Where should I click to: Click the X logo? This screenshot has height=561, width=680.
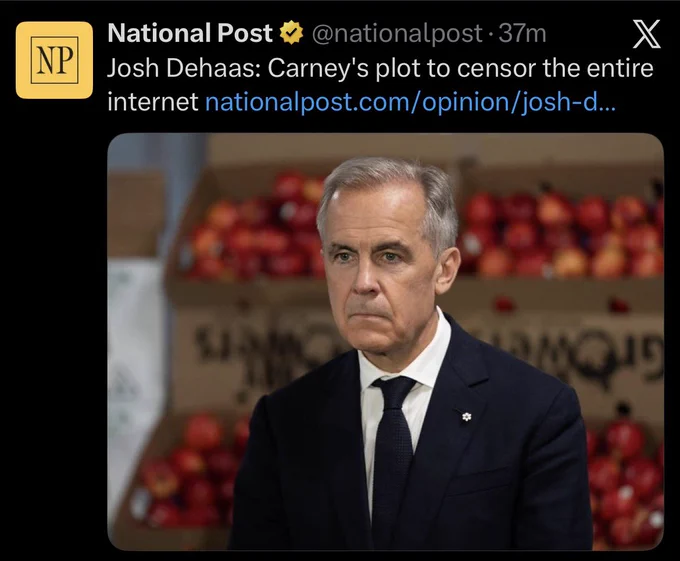647,34
